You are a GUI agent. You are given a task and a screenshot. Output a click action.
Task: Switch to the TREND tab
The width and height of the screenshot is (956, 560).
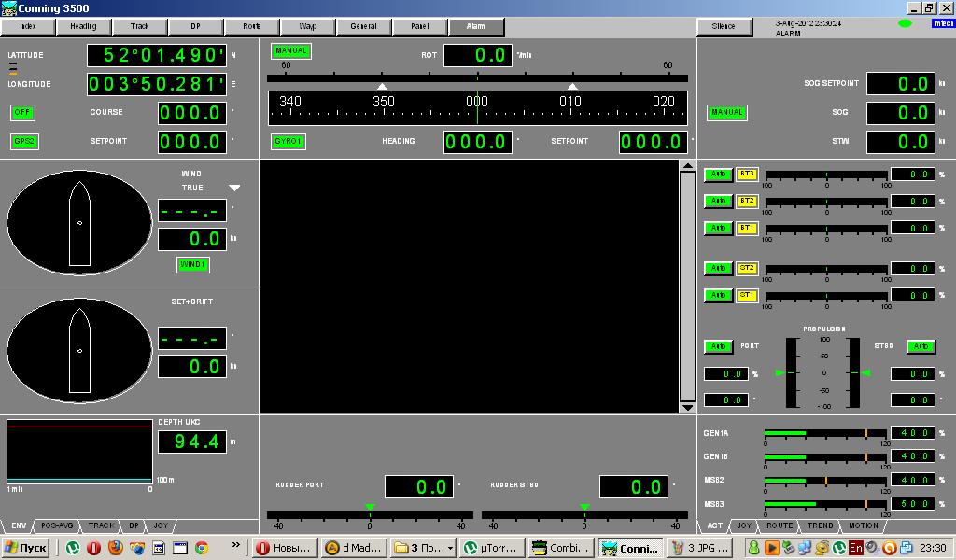pos(820,526)
